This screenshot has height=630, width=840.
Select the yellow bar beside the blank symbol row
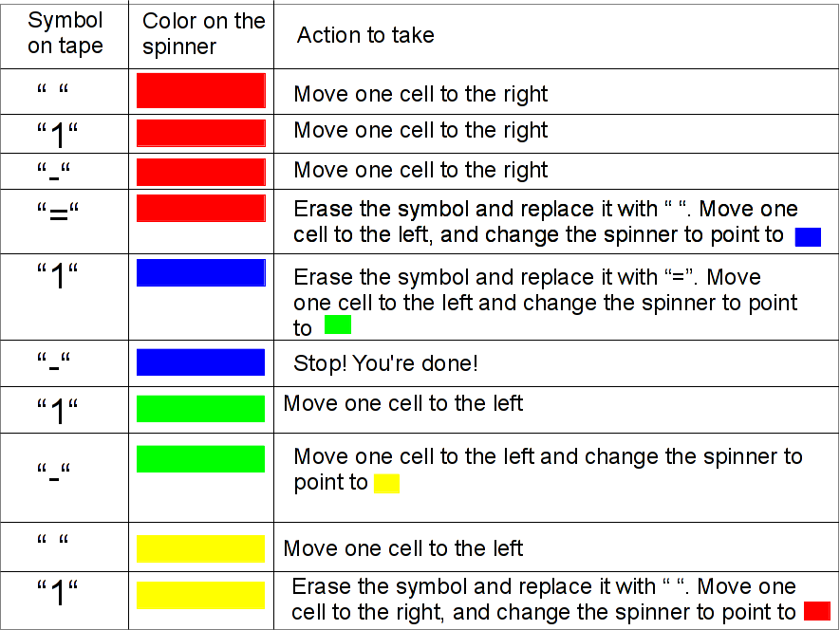point(201,548)
